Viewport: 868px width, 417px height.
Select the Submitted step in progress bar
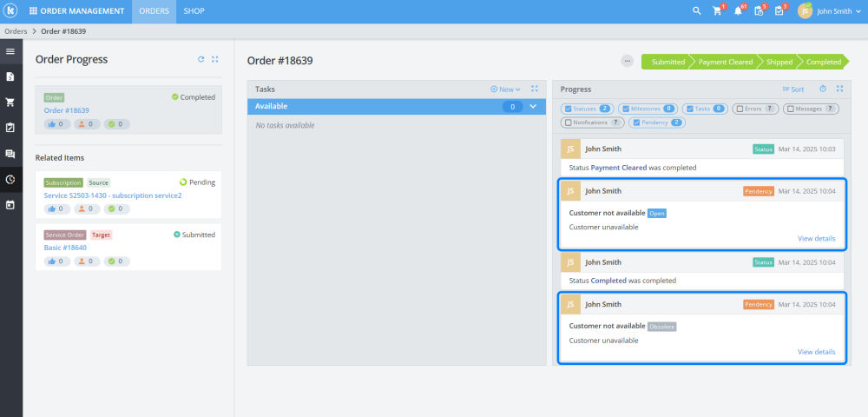[x=667, y=62]
